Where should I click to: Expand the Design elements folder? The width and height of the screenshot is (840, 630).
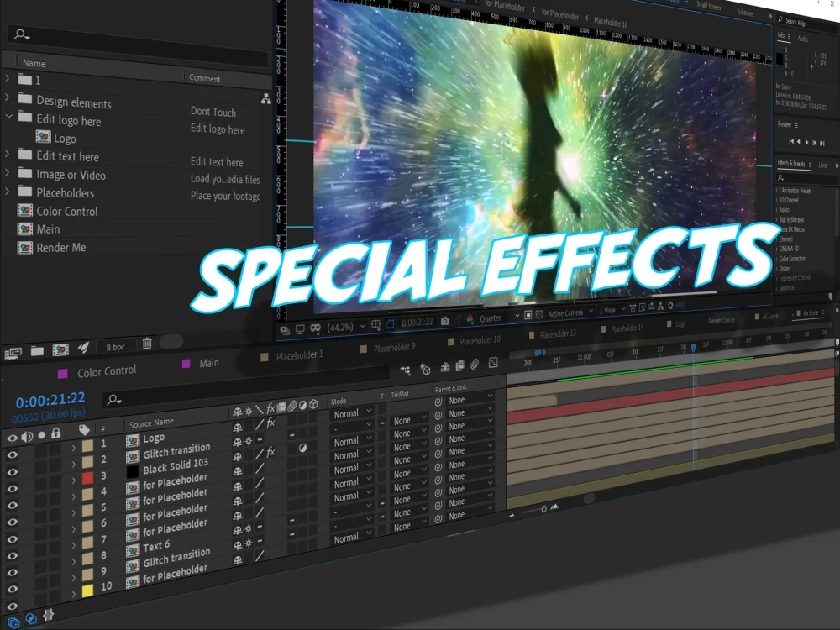7,97
